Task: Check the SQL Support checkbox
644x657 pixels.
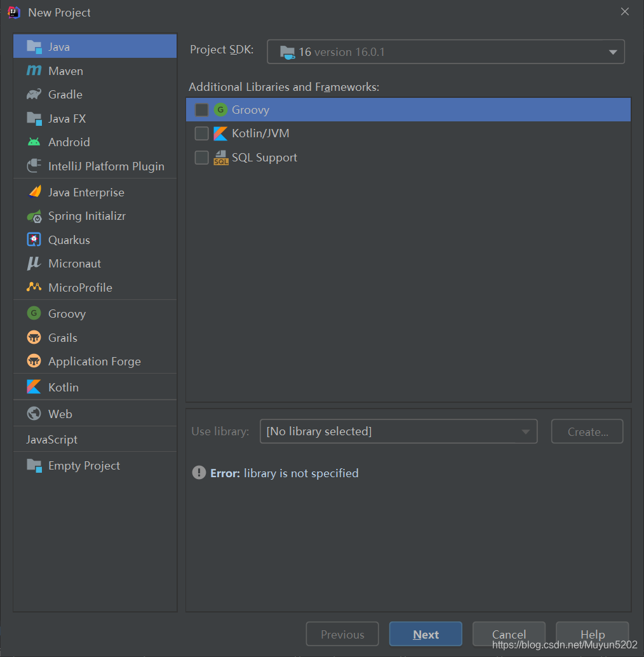Action: [201, 158]
